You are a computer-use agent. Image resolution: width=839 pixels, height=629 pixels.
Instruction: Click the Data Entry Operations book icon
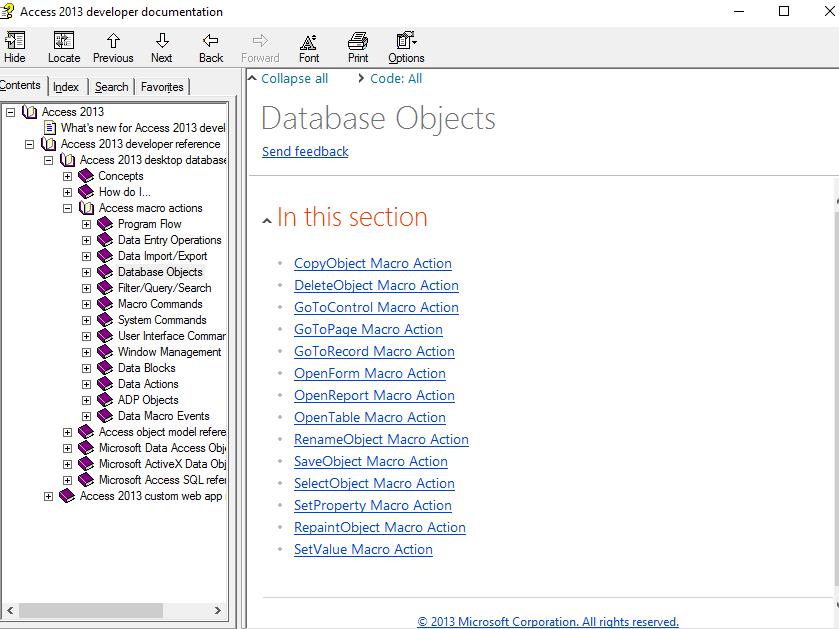[105, 240]
